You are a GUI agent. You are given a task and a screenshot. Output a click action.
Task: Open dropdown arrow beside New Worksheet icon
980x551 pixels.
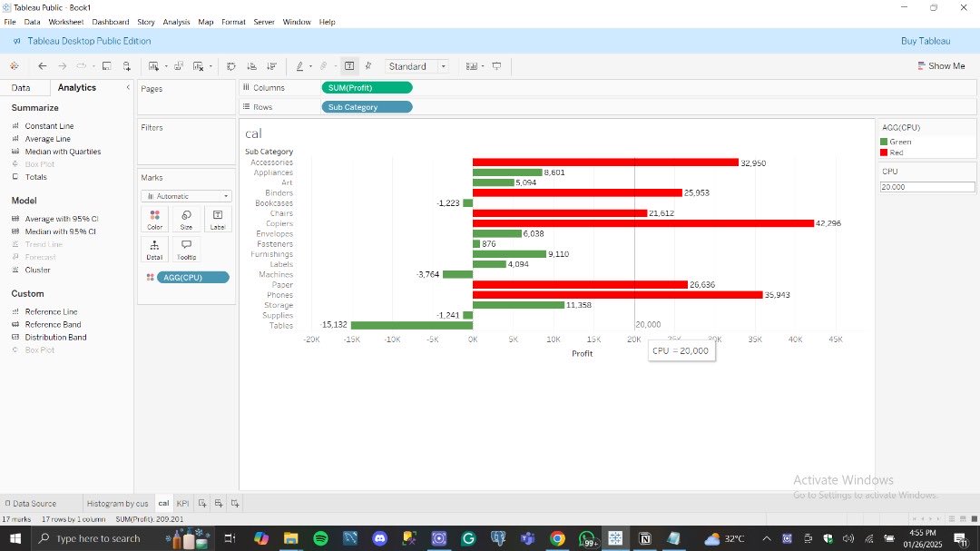pyautogui.click(x=166, y=66)
